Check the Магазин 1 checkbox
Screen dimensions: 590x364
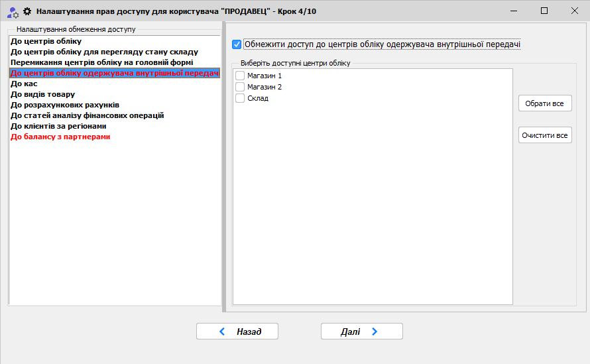240,76
